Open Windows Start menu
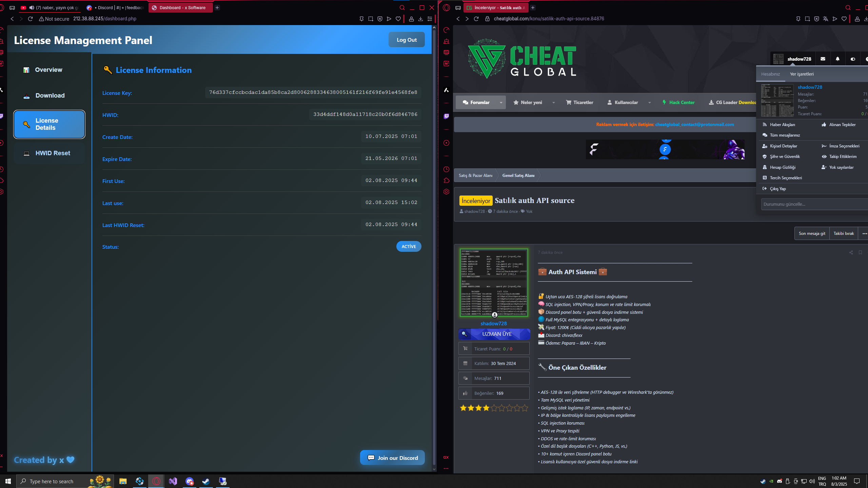This screenshot has height=488, width=868. (8, 481)
